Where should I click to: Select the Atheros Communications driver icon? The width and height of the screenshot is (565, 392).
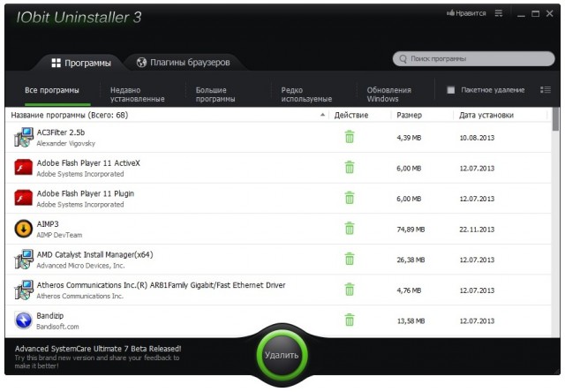[x=24, y=290]
